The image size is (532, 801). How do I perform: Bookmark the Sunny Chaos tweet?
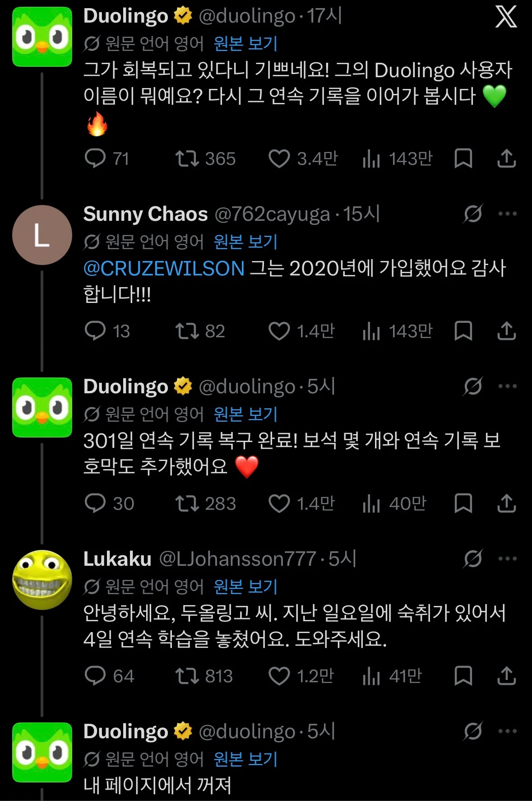[x=463, y=331]
